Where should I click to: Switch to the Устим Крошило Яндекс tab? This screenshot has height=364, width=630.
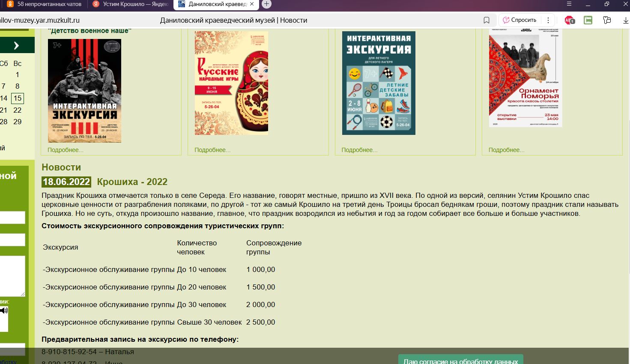click(x=131, y=4)
